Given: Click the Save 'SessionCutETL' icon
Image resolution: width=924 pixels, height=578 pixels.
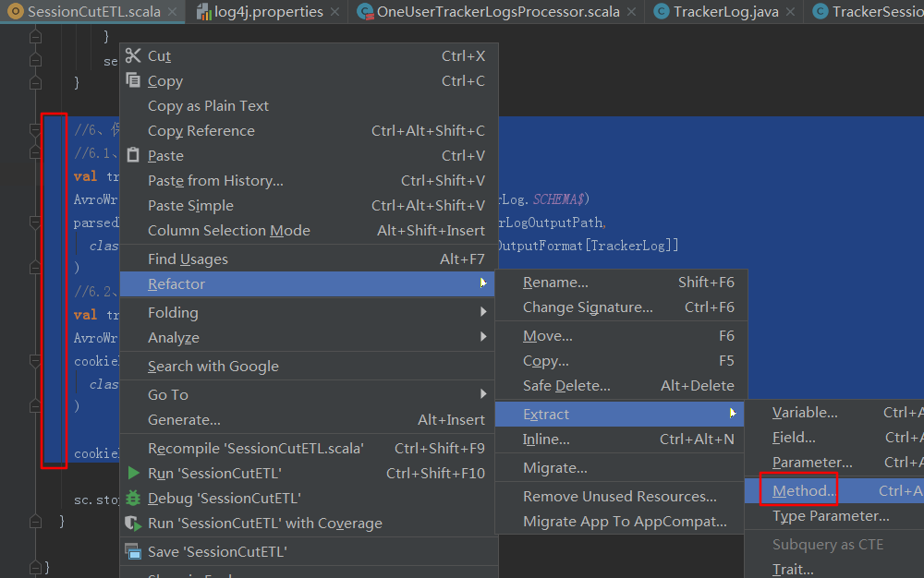Looking at the screenshot, I should [134, 552].
